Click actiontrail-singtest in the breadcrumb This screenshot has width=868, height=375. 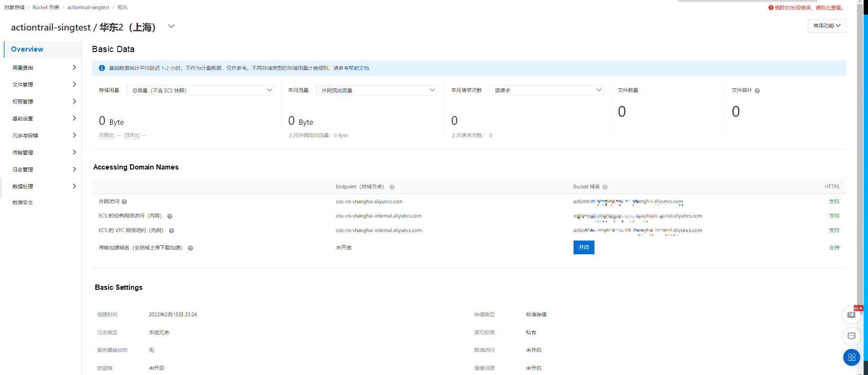click(88, 8)
